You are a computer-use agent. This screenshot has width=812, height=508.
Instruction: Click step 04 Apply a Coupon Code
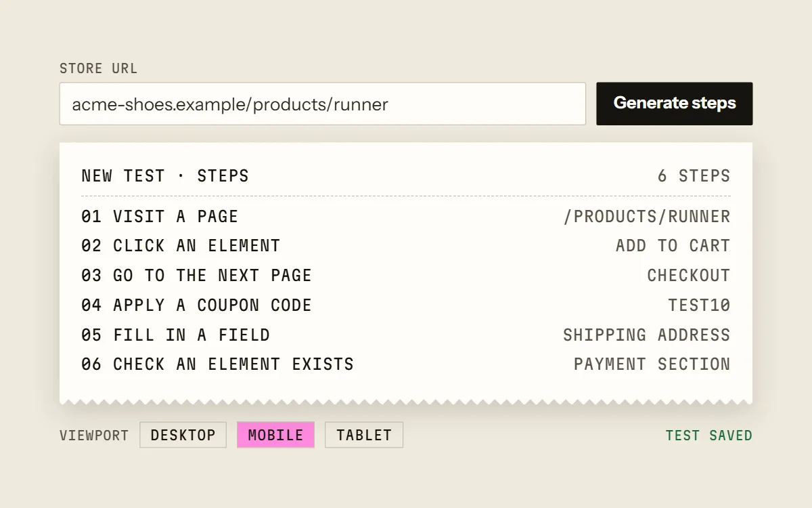406,305
